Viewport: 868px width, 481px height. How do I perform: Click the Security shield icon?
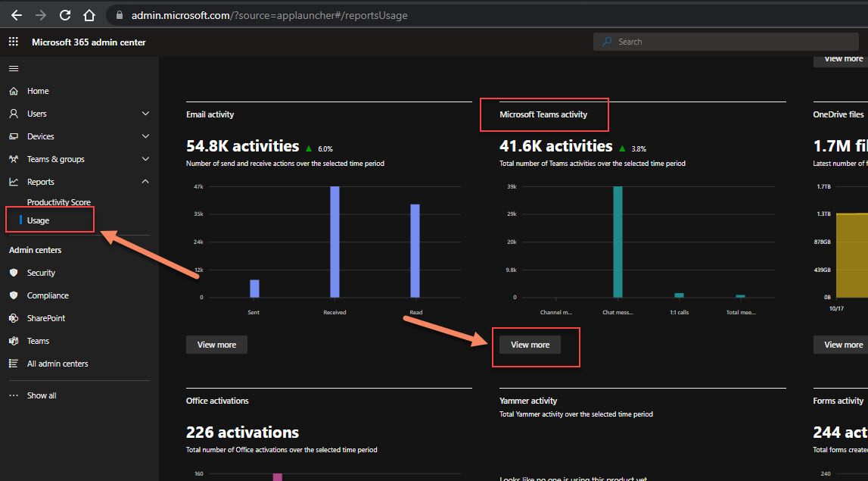(13, 273)
